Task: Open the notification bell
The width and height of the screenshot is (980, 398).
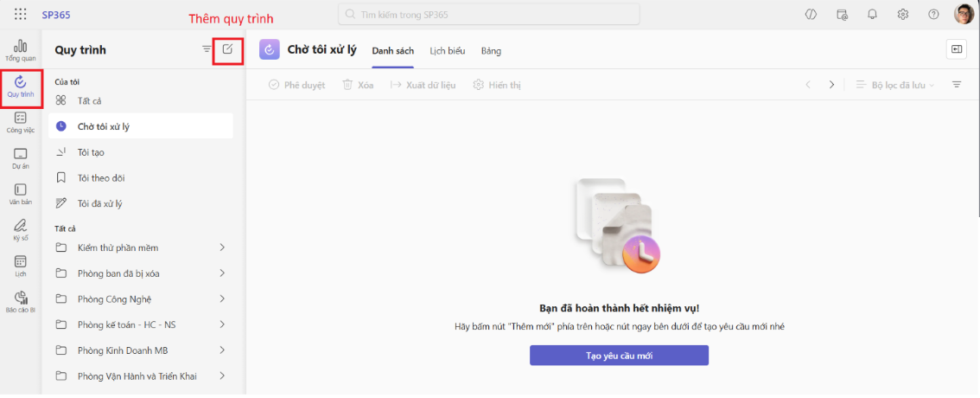Action: (x=873, y=15)
